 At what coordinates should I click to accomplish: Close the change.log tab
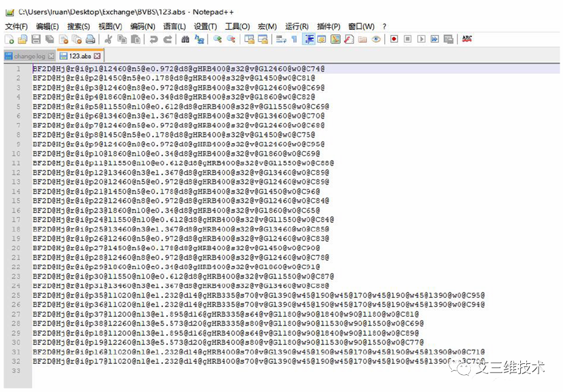51,56
